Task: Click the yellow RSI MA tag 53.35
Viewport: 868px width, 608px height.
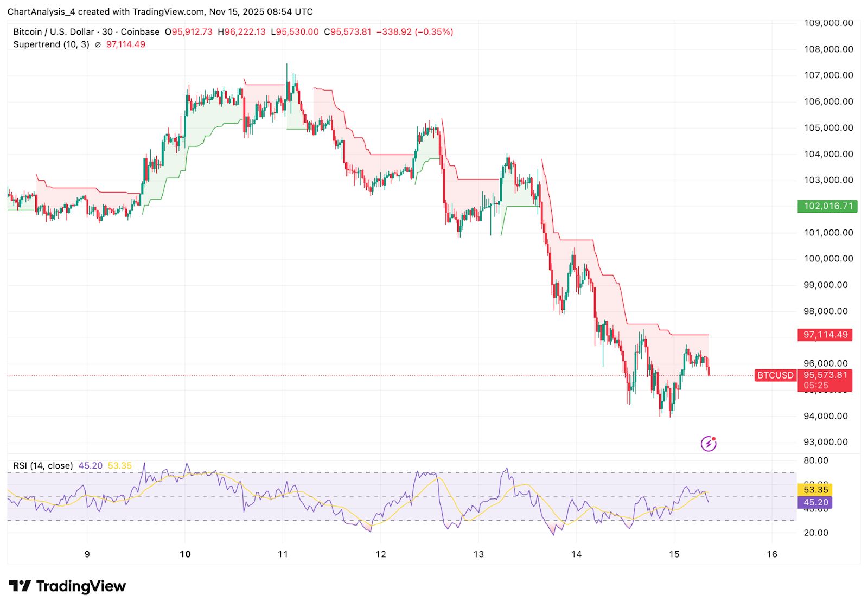Action: tap(815, 490)
